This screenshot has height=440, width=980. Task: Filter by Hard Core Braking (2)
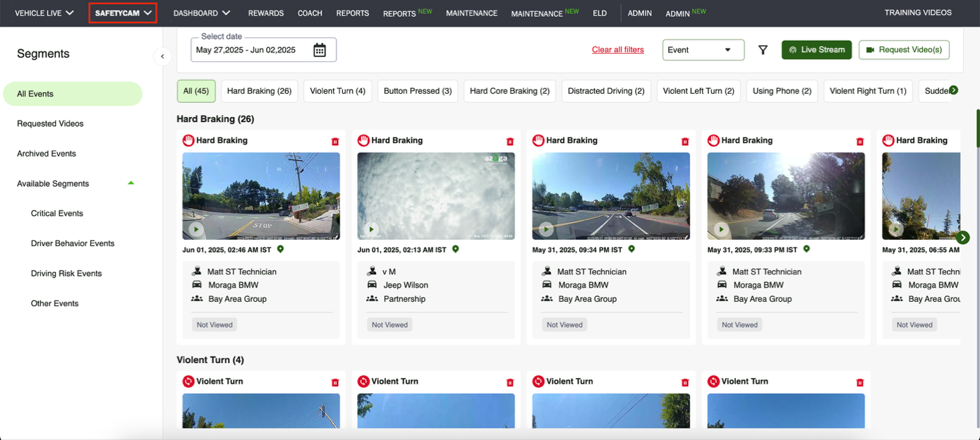509,91
